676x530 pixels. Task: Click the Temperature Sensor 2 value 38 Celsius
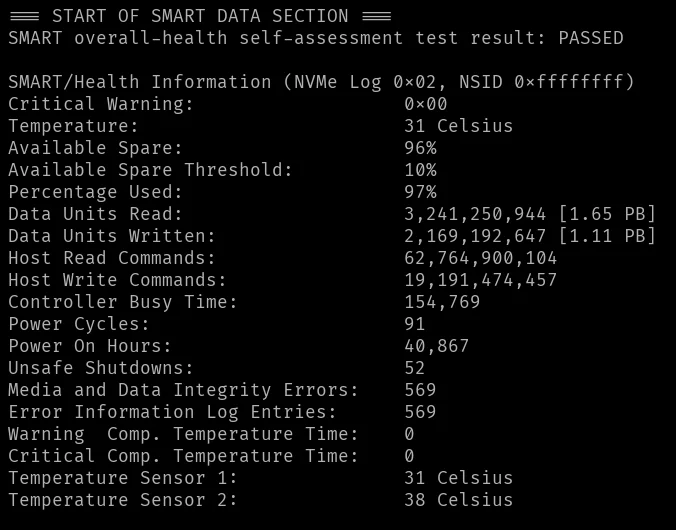click(458, 500)
